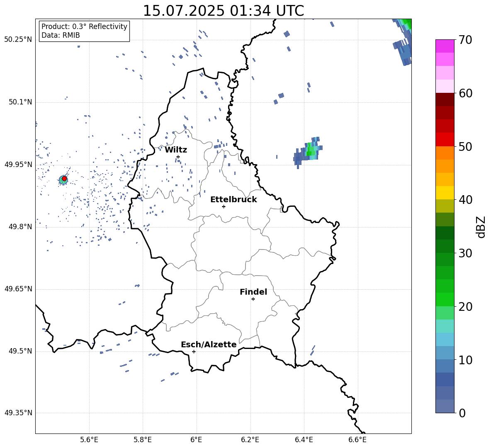Click the Esch/Alzette station cross marker
Image resolution: width=491 pixels, height=448 pixels.
194,351
